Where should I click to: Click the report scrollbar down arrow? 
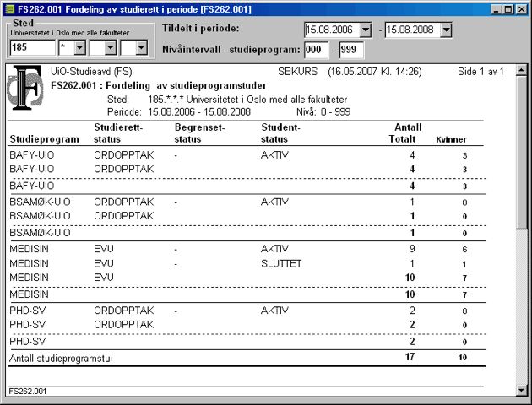click(x=521, y=390)
